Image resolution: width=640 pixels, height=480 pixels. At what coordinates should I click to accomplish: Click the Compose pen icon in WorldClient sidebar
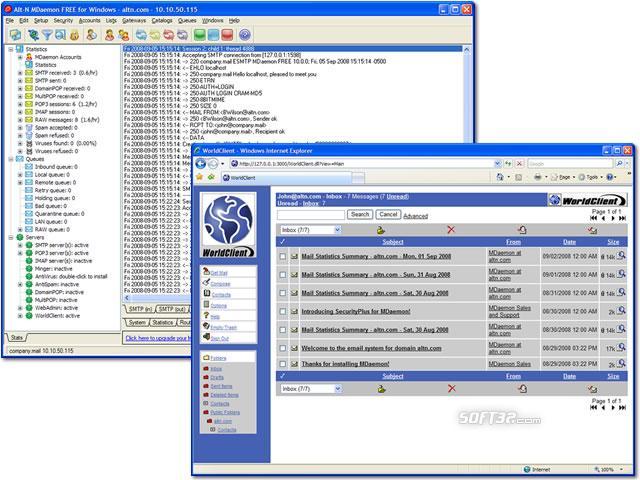[x=206, y=282]
